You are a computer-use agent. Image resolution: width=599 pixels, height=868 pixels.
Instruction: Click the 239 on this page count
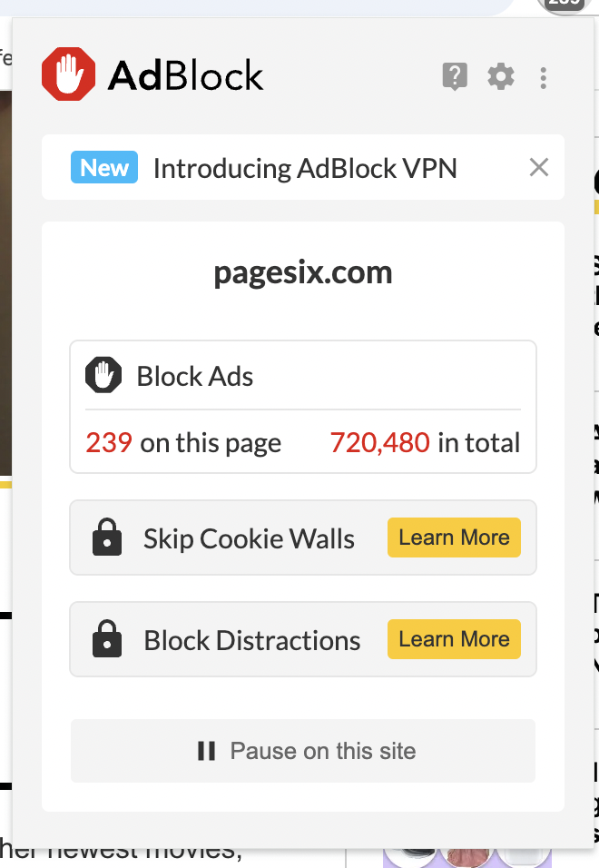[183, 443]
